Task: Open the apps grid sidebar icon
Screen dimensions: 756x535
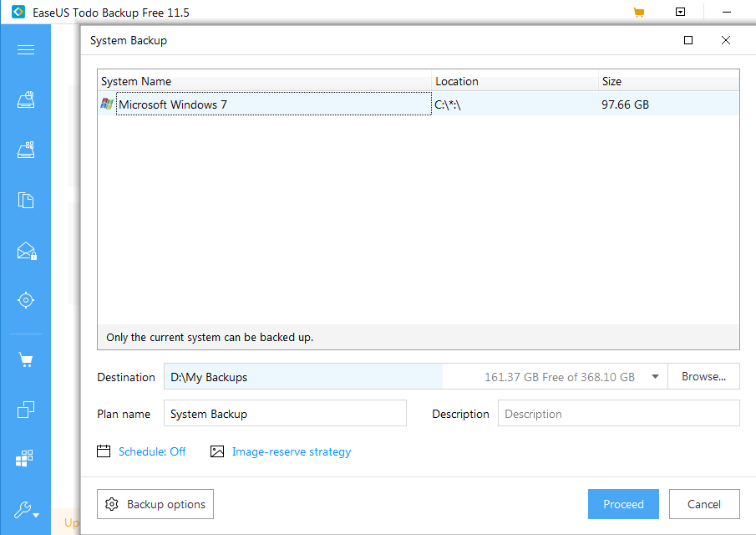Action: (26, 458)
